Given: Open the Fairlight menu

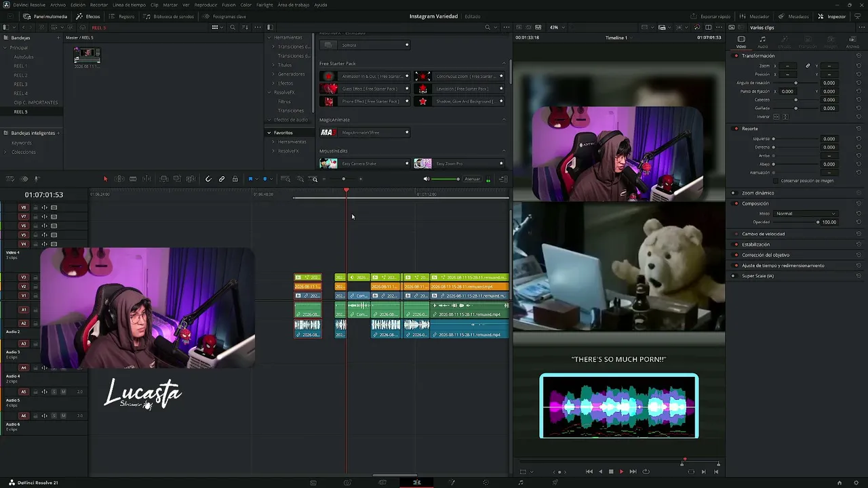Looking at the screenshot, I should (264, 5).
